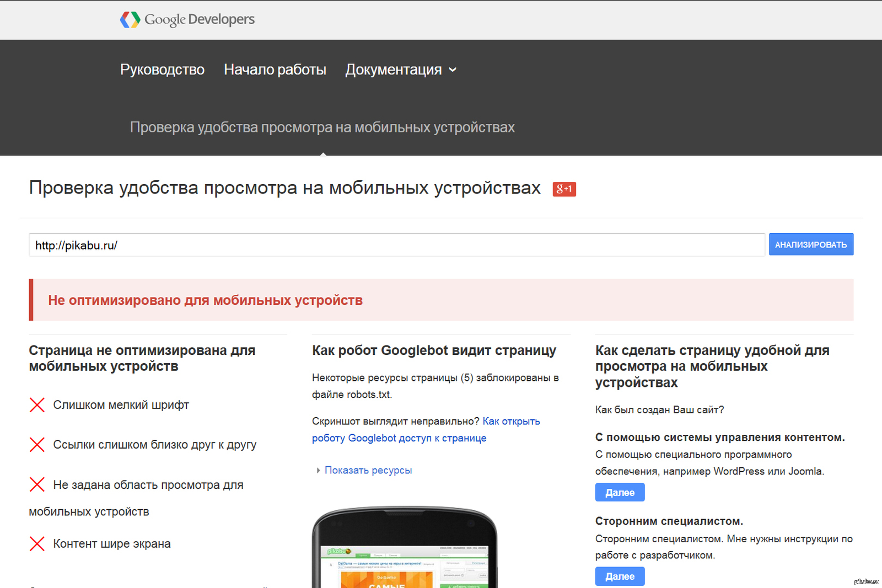Image resolution: width=882 pixels, height=588 pixels.
Task: Click the 'Сторонним специалистом.' heading
Action: pos(669,521)
